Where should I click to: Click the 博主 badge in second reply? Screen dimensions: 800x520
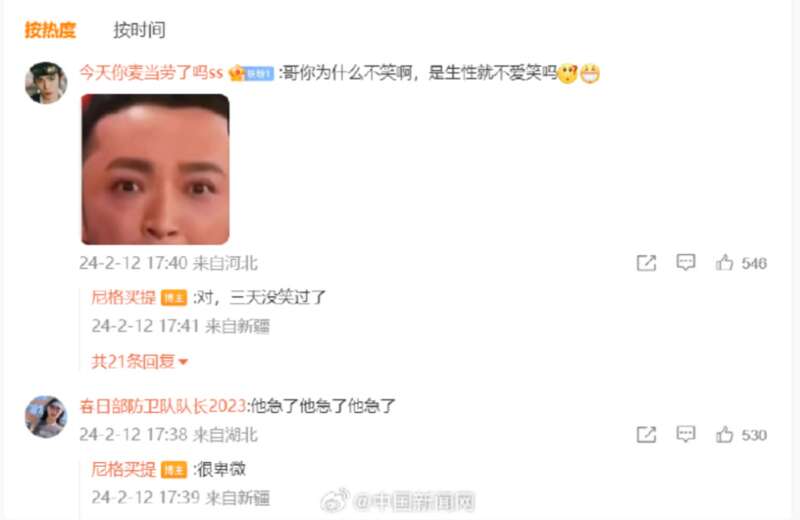174,469
